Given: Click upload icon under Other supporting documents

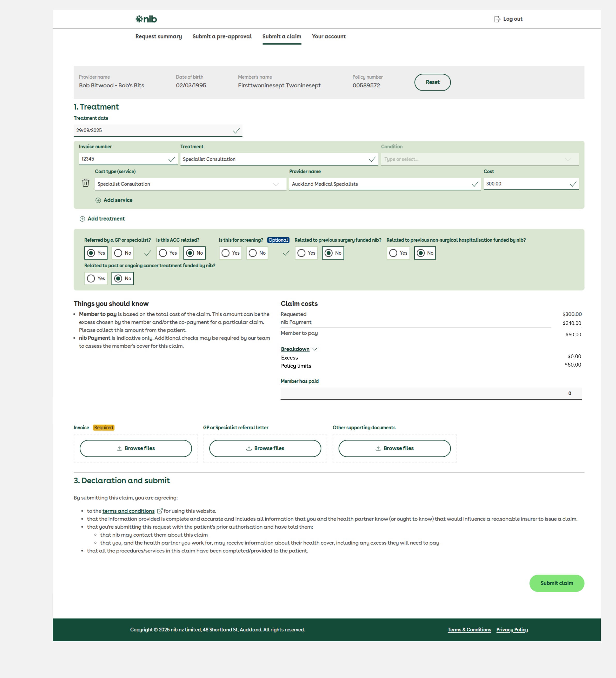Looking at the screenshot, I should click(378, 448).
